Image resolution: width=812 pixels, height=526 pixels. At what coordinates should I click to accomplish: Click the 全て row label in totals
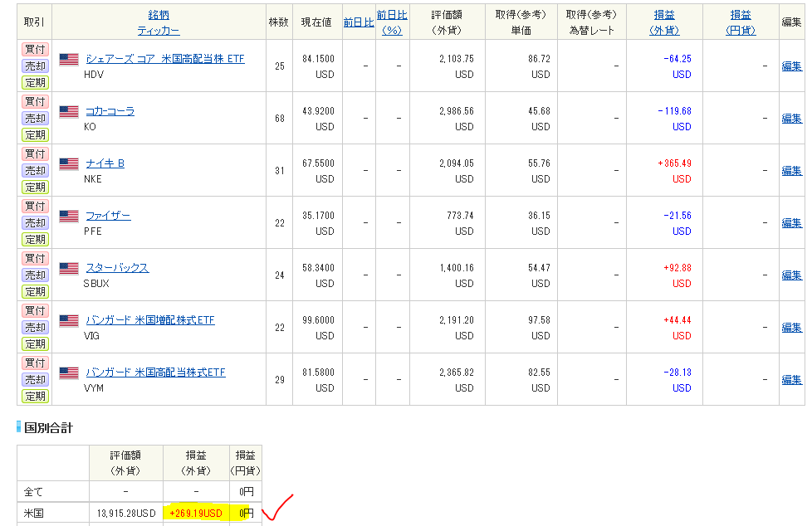pyautogui.click(x=34, y=491)
